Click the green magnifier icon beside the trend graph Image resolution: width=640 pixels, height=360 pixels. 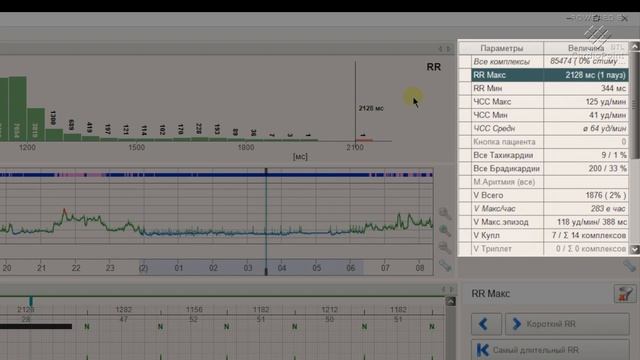coord(445,231)
